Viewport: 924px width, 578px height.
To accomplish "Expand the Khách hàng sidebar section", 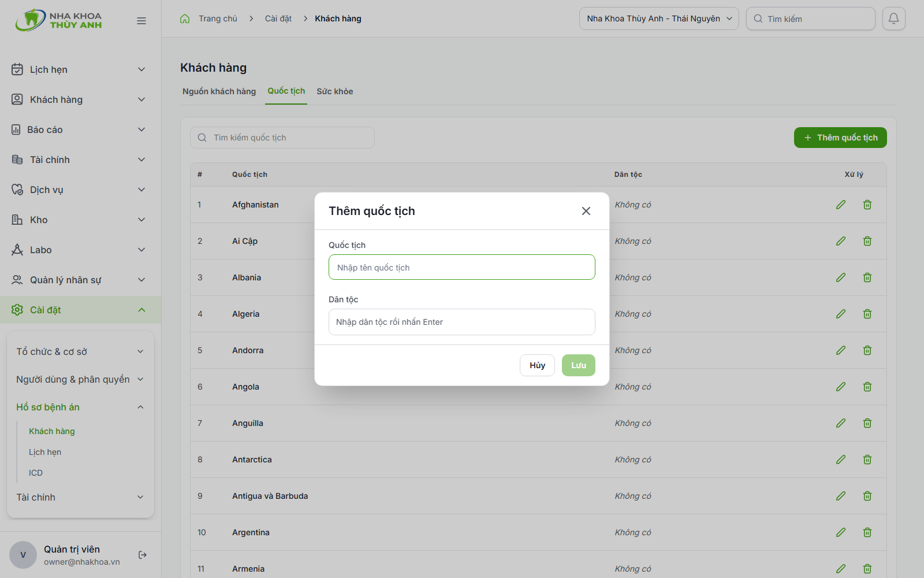I will (x=80, y=99).
